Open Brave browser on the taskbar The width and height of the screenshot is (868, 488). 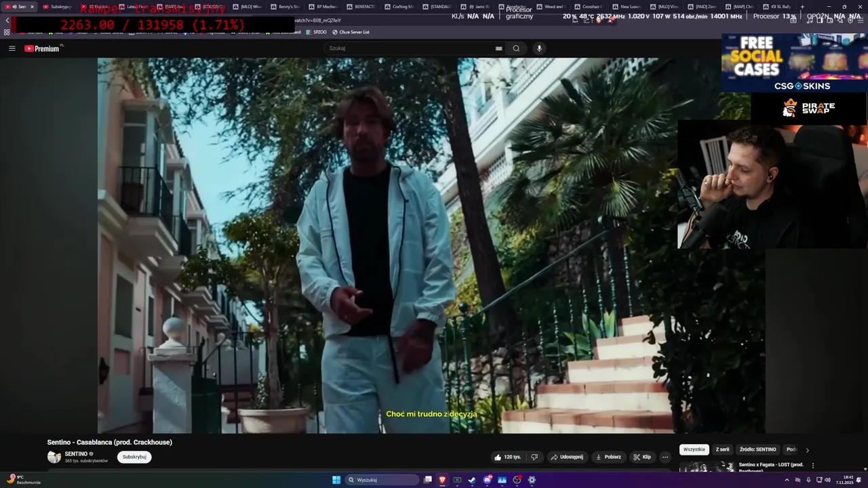tap(443, 480)
